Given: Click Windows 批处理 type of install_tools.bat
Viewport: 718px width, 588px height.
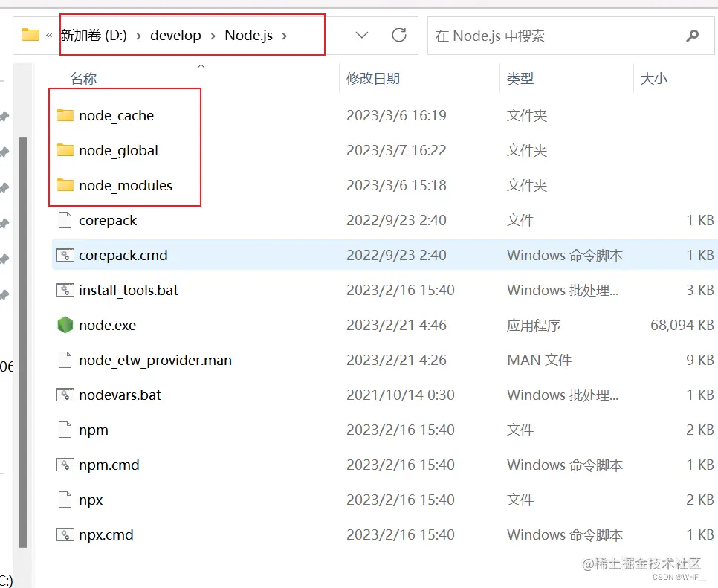Looking at the screenshot, I should pos(563,291).
